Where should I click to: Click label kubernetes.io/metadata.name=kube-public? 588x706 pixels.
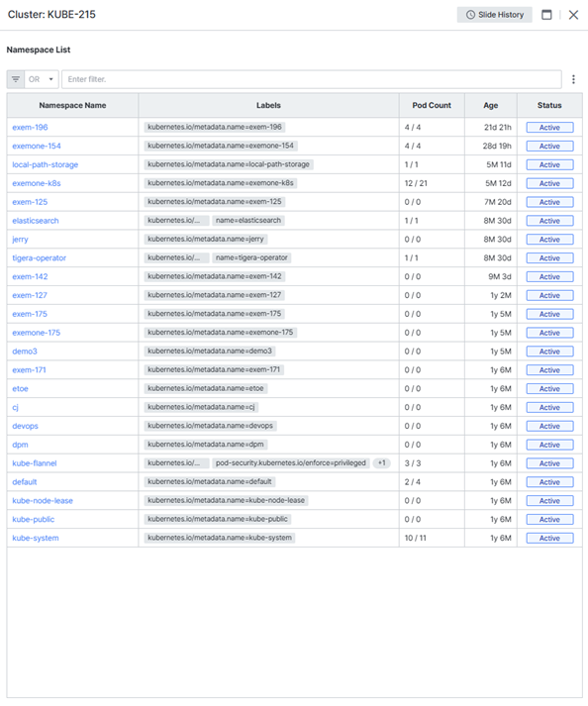coord(218,519)
